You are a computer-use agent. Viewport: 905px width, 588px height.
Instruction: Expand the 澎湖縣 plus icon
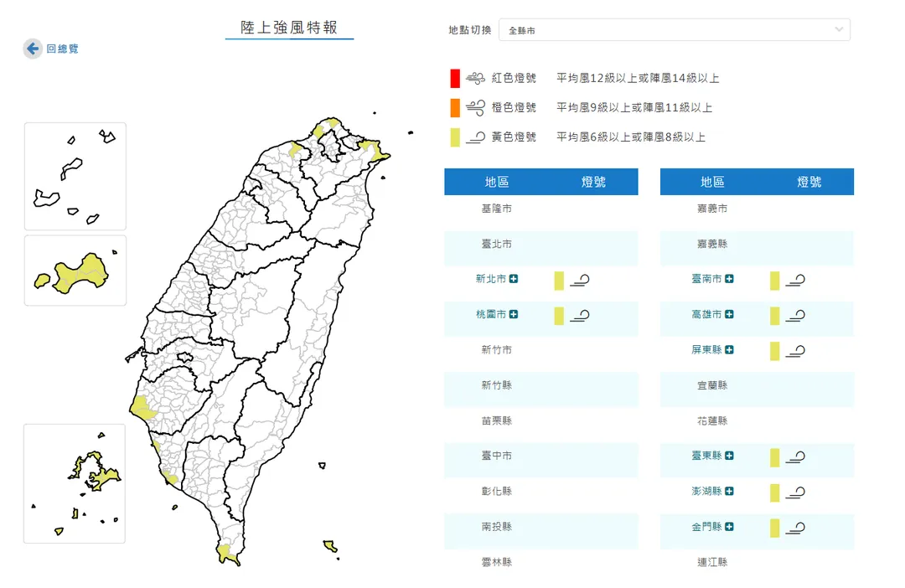(x=730, y=491)
